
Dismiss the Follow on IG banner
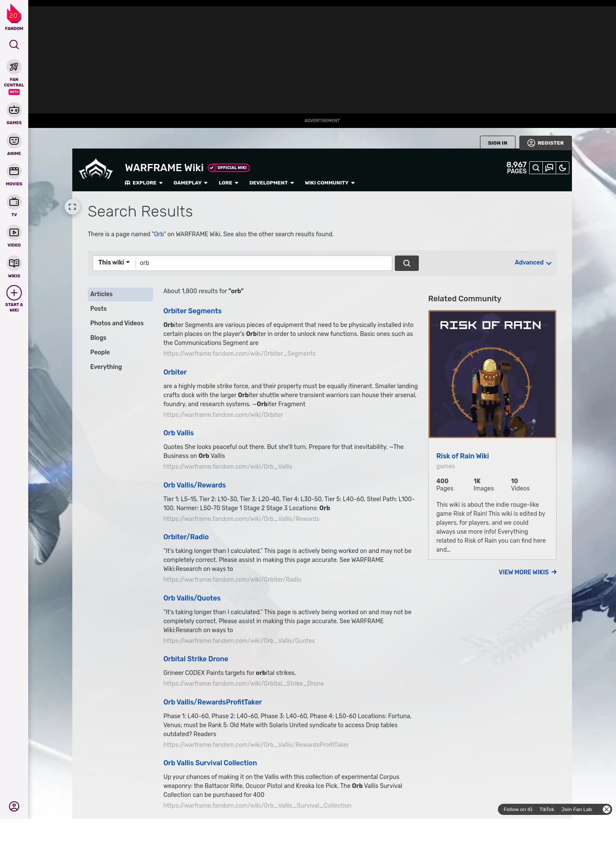(x=607, y=809)
